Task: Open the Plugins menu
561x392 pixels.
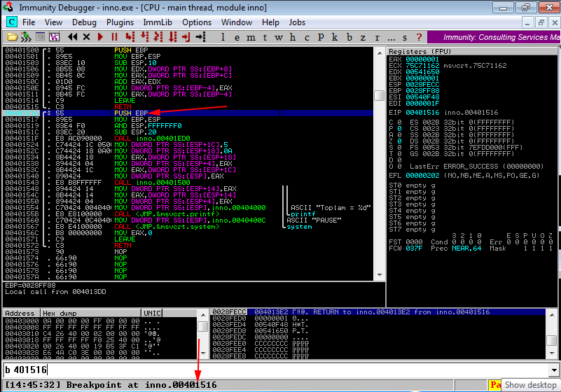Action: coord(120,22)
